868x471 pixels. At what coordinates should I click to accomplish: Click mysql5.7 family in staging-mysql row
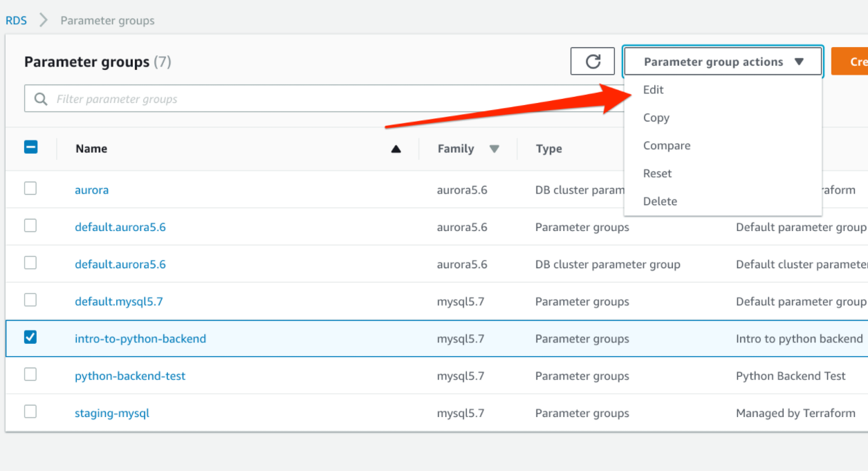[x=461, y=414]
